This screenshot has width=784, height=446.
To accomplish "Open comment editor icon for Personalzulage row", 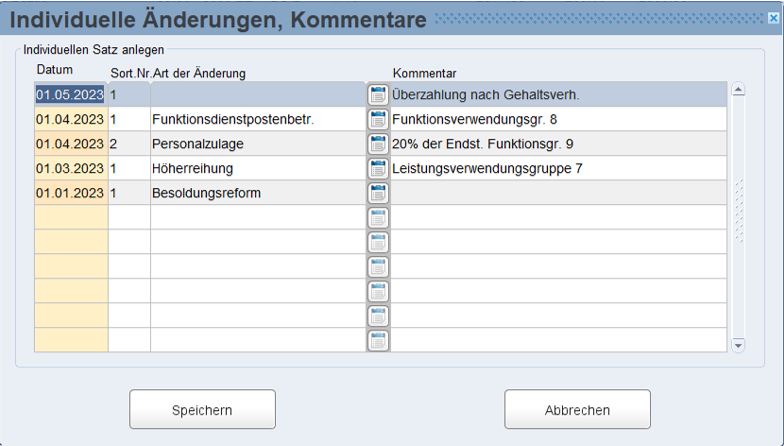I will pos(378,144).
